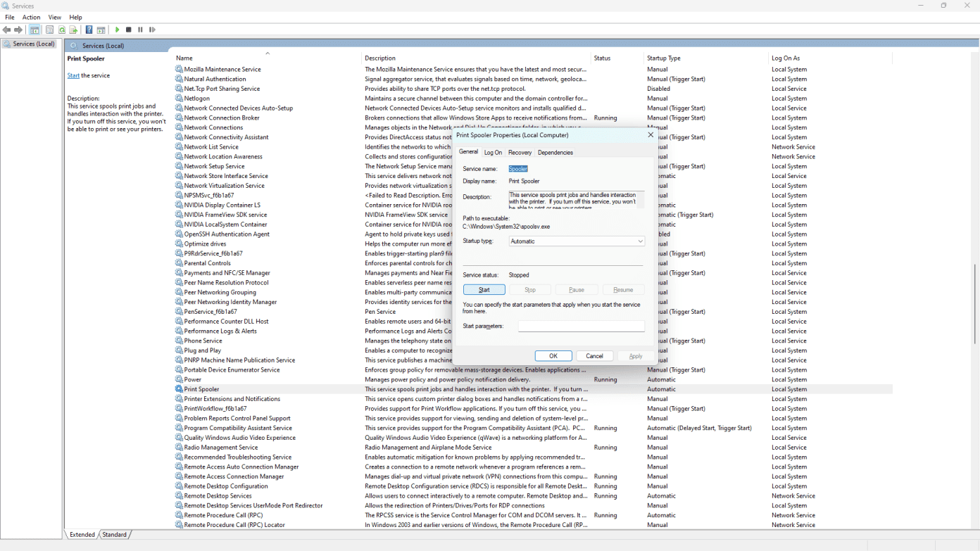Image resolution: width=980 pixels, height=551 pixels.
Task: Open the Export List toolbar icon
Action: [x=72, y=30]
